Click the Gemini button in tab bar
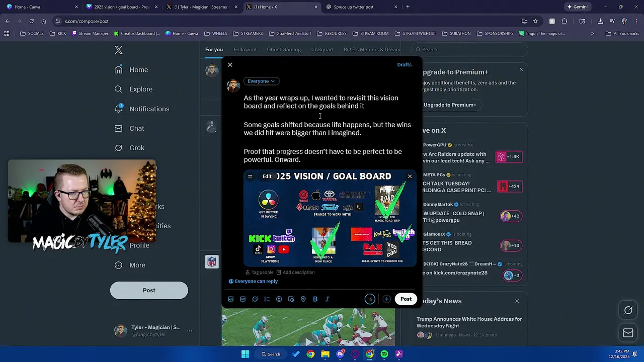This screenshot has width=644, height=362. [x=577, y=7]
